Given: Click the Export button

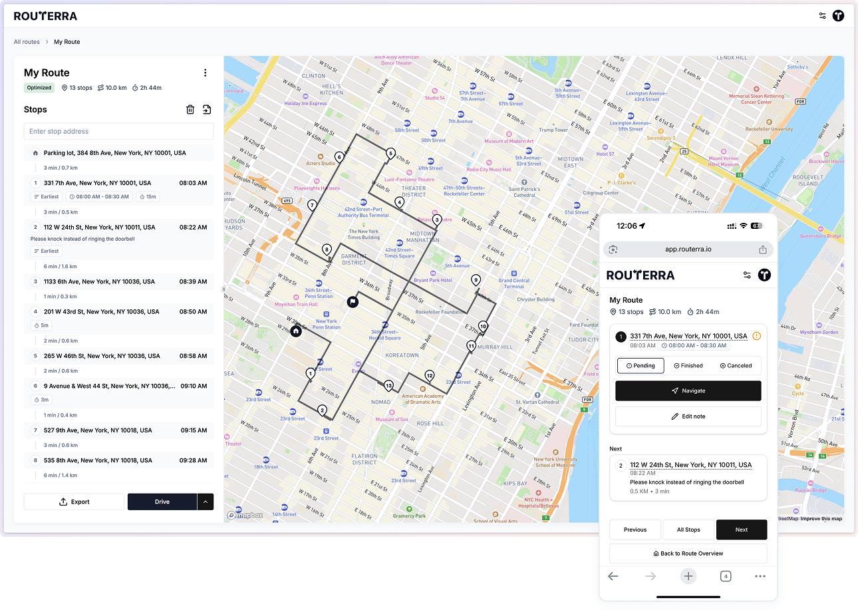Looking at the screenshot, I should [x=74, y=502].
